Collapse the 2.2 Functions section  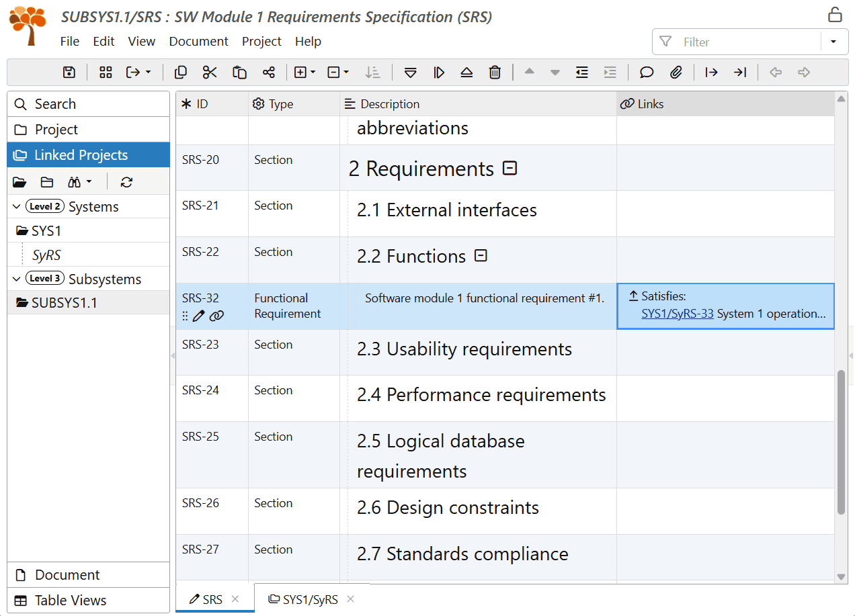pos(481,255)
